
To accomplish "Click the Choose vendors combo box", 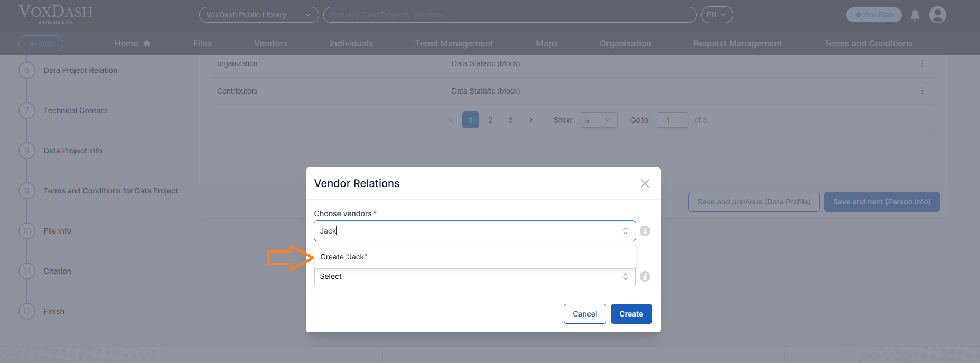I will point(474,231).
